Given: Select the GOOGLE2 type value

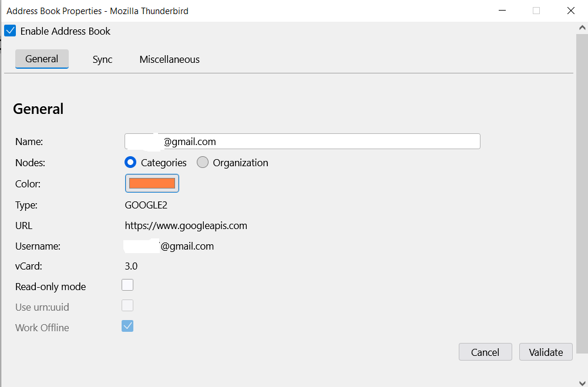Looking at the screenshot, I should coord(146,205).
